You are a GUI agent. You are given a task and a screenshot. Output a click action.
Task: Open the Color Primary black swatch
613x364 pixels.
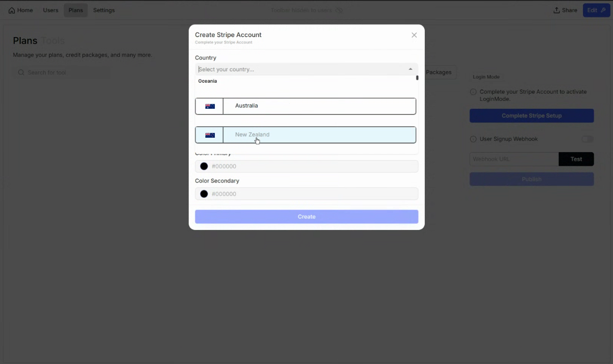(204, 166)
